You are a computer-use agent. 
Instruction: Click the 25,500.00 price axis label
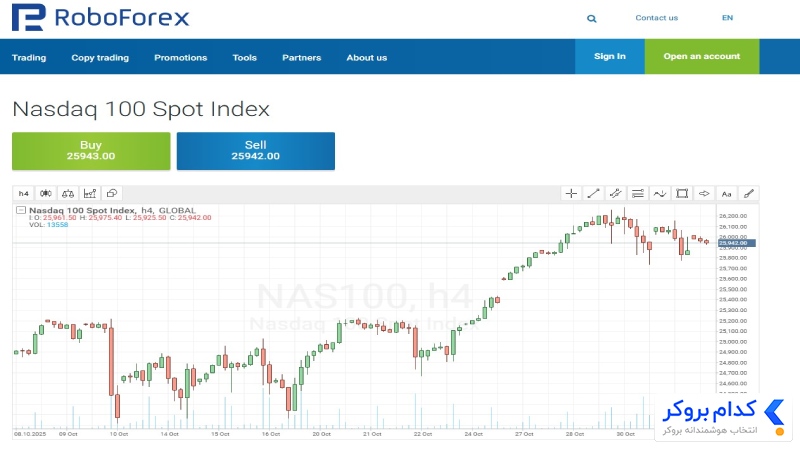click(x=733, y=289)
